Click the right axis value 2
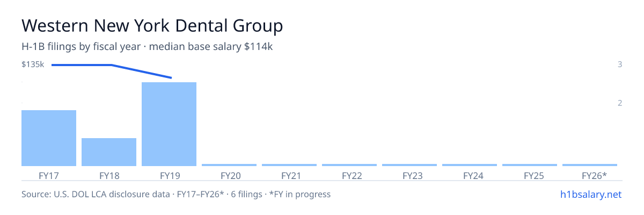Viewport: 644px width, 215px height. [620, 103]
